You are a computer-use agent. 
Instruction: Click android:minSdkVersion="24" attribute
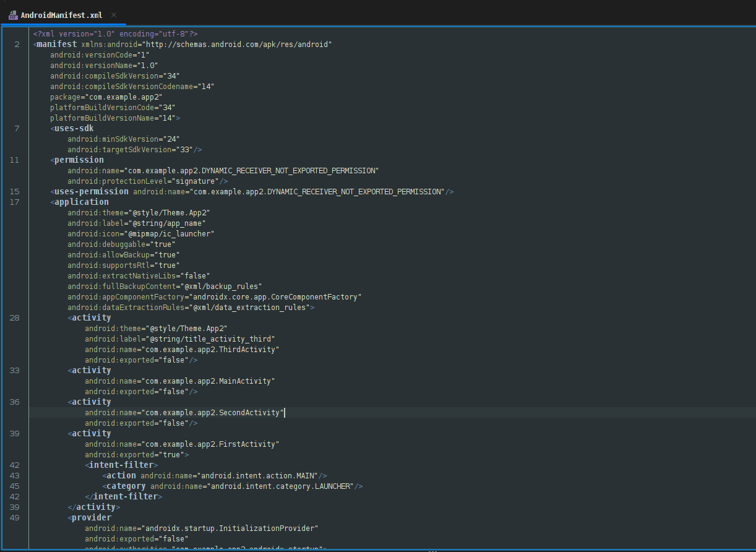coord(124,139)
